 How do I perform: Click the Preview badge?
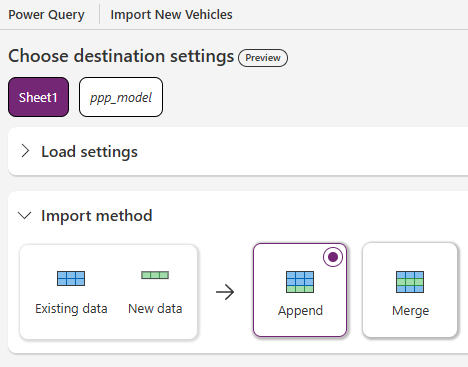point(263,58)
